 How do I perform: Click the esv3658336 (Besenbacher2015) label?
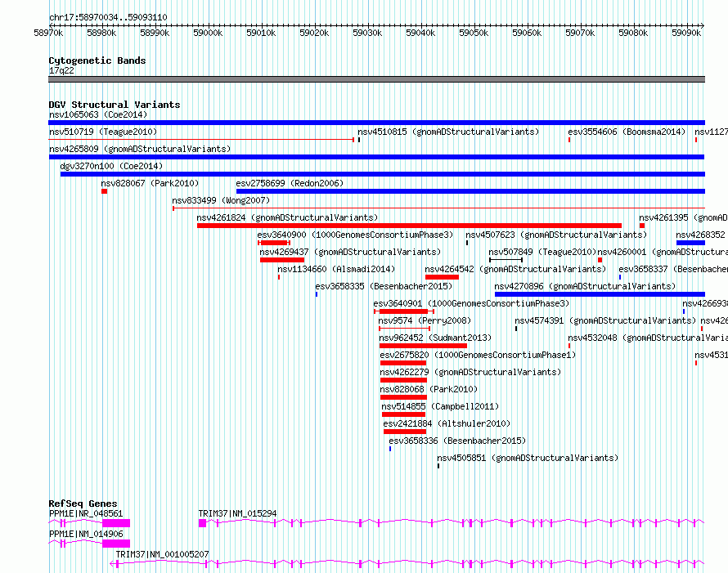tap(457, 441)
